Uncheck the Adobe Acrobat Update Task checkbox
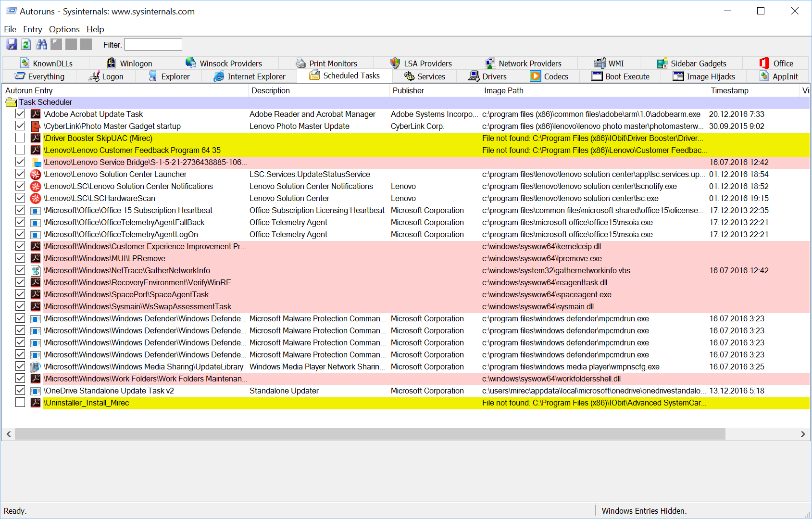 (20, 114)
